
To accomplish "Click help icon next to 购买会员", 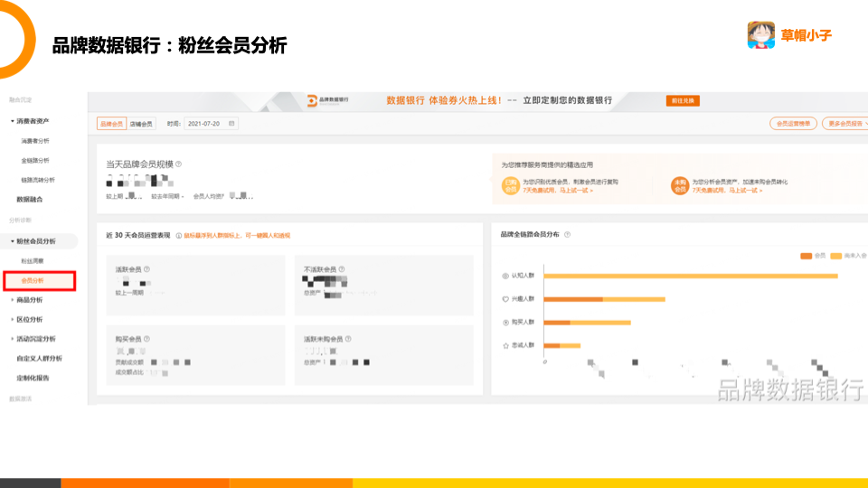I will click(x=146, y=339).
